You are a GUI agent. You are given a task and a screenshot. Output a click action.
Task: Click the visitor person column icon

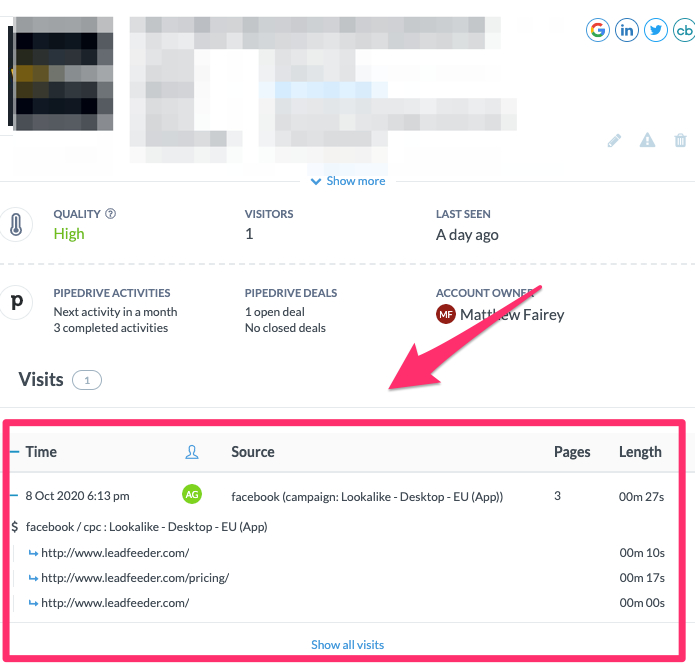pos(191,452)
